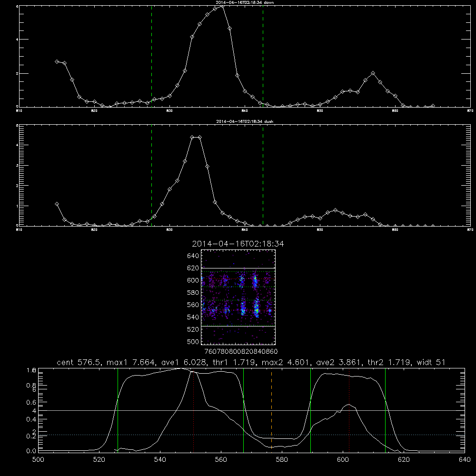Click the 540 label on bottom plot x-axis
Image resolution: width=476 pixels, height=476 pixels.
point(160,460)
